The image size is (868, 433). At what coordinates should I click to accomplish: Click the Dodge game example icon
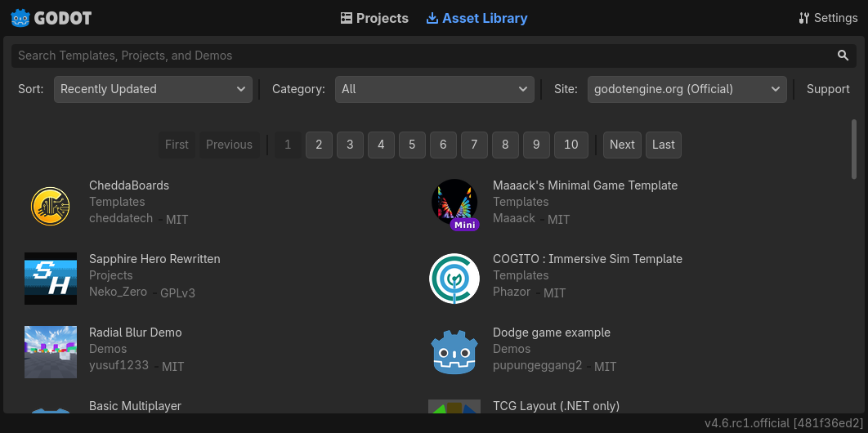[454, 352]
